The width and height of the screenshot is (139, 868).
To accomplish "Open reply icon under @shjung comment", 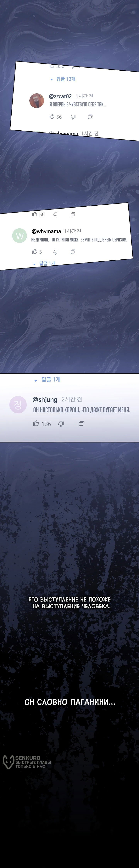I will tap(81, 424).
